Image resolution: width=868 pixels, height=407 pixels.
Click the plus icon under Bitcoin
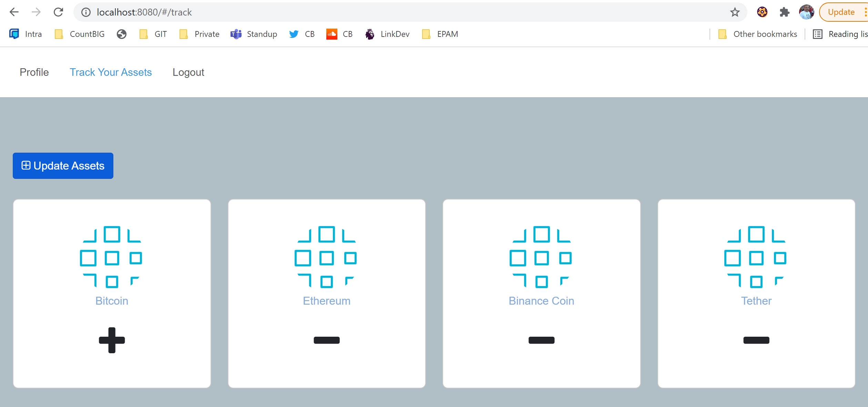111,340
